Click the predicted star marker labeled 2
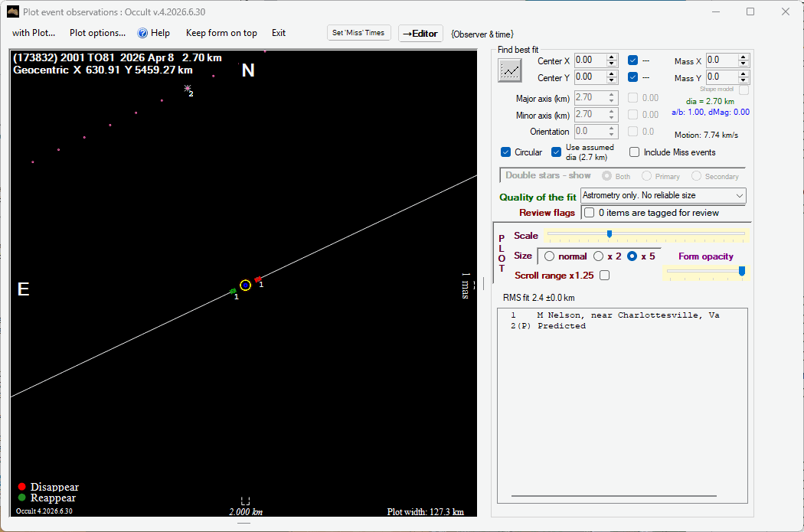 [188, 88]
